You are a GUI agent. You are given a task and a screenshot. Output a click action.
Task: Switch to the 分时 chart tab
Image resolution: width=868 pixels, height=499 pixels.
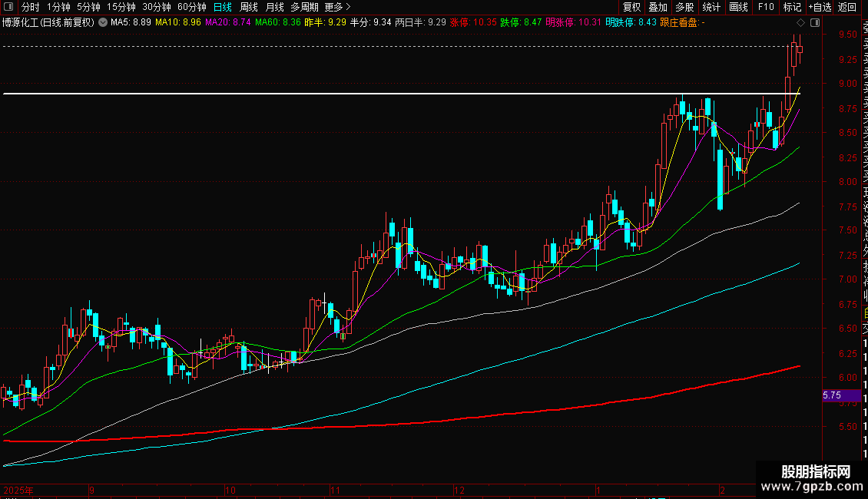point(31,7)
